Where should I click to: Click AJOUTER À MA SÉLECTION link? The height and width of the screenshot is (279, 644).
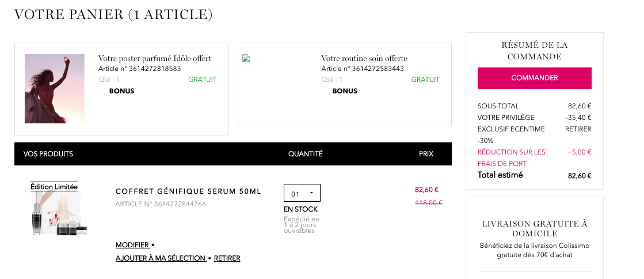(x=161, y=258)
